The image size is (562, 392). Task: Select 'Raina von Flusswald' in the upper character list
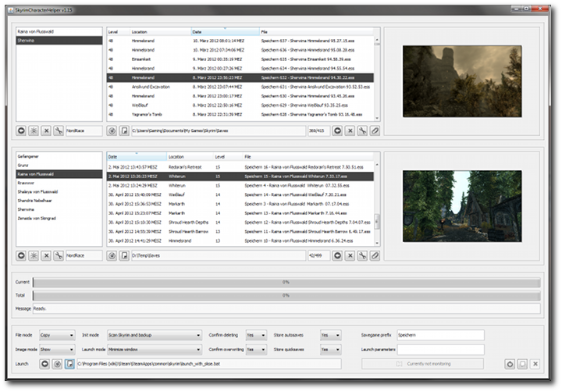click(x=37, y=31)
